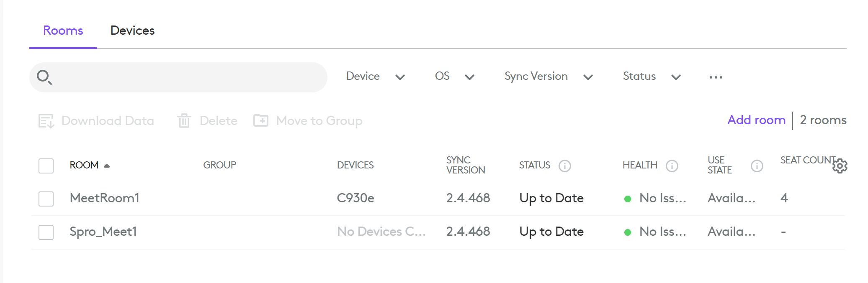Toggle the select all rooms checkbox

pos(46,166)
